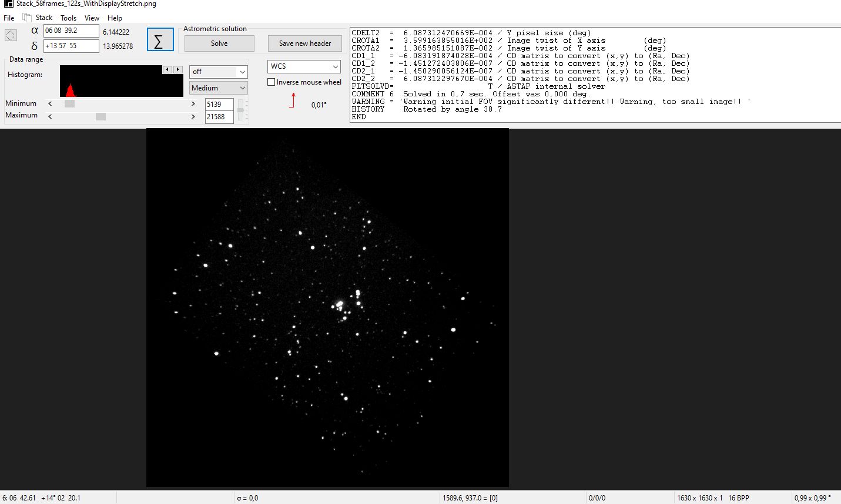841x504 pixels.
Task: Click the CDELT2 header line
Action: (x=471, y=33)
